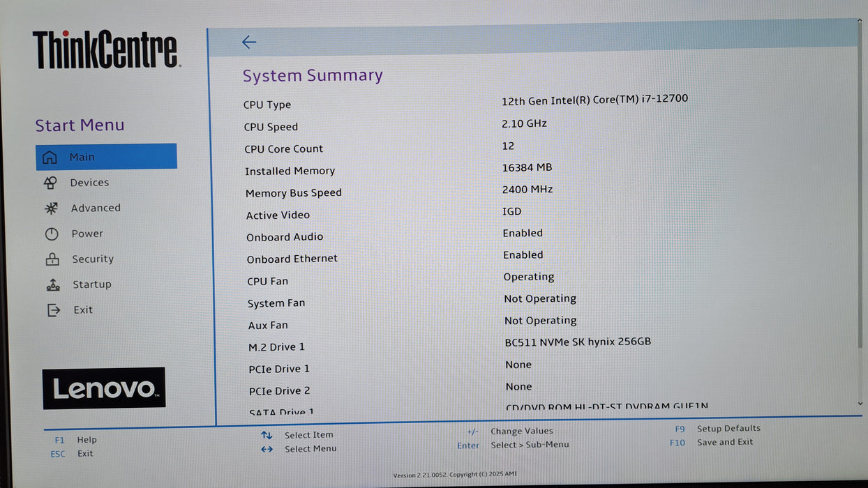The height and width of the screenshot is (488, 868).
Task: Click the Installed Memory label
Action: pyautogui.click(x=290, y=171)
